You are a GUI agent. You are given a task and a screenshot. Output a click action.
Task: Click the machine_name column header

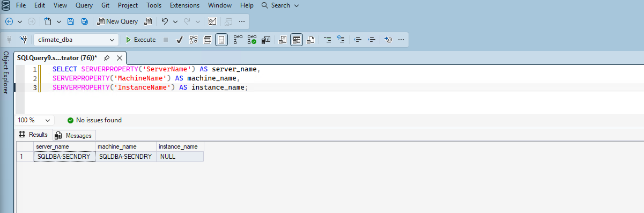click(126, 146)
